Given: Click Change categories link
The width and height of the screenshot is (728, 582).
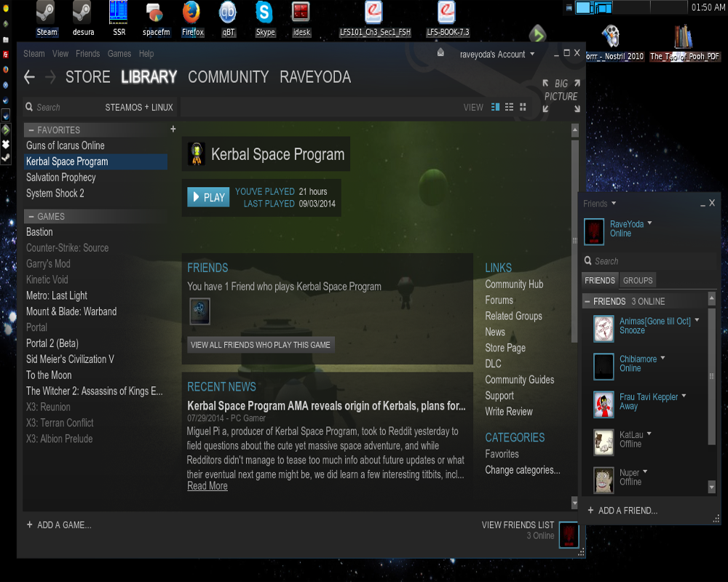Looking at the screenshot, I should pyautogui.click(x=522, y=470).
